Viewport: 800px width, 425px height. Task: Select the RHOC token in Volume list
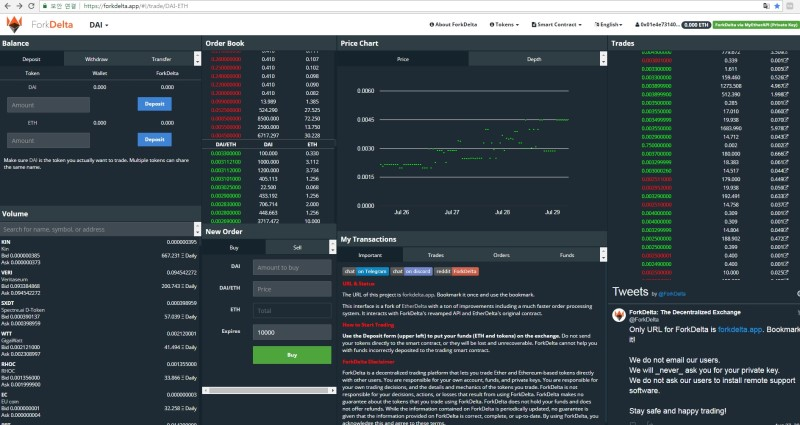pyautogui.click(x=99, y=374)
